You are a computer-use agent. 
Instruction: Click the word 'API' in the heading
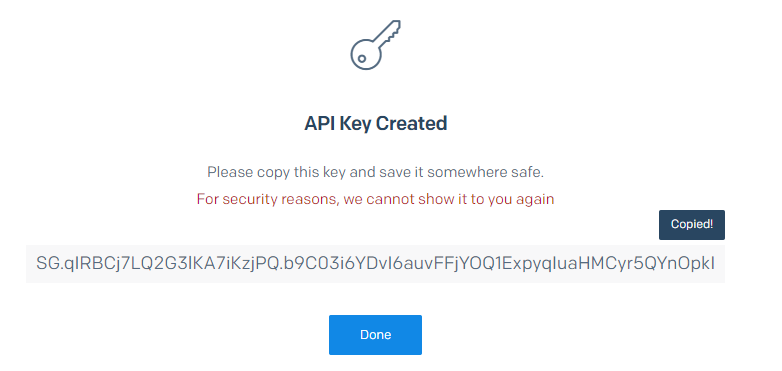coord(320,123)
